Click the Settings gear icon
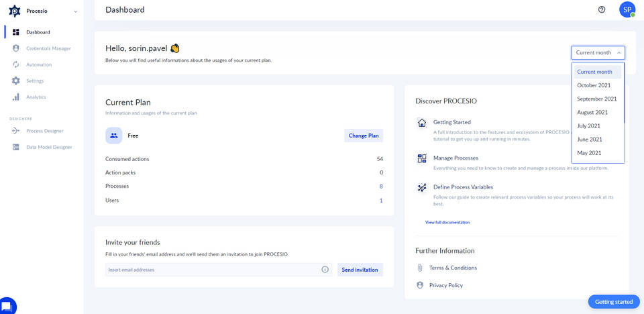This screenshot has width=644, height=314. pos(16,81)
